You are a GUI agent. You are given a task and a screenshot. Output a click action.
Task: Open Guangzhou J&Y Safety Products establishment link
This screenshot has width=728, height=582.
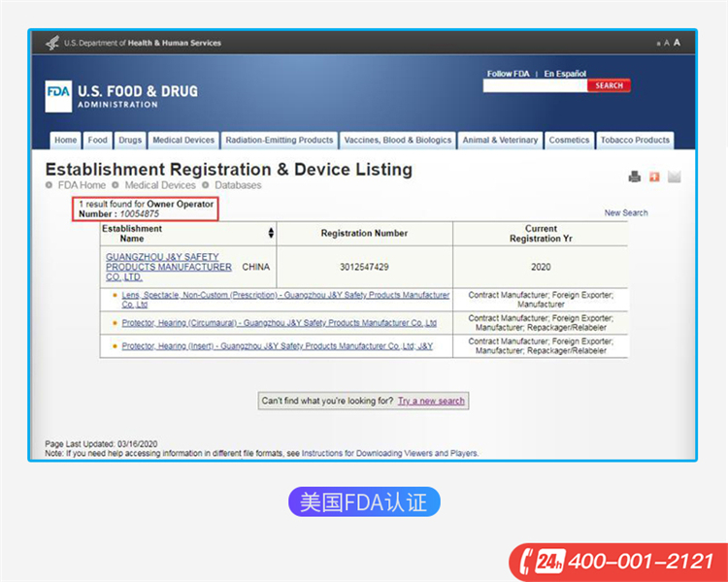tap(169, 267)
